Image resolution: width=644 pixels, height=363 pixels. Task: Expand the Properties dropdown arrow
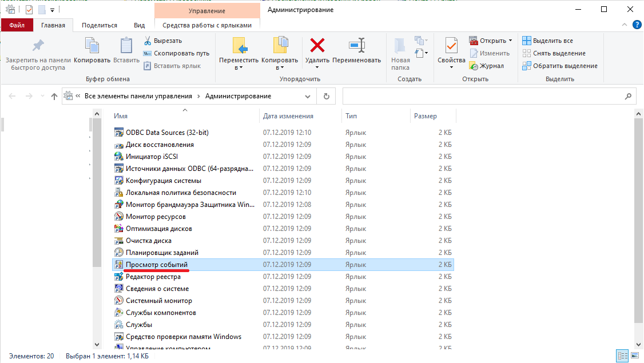[451, 67]
